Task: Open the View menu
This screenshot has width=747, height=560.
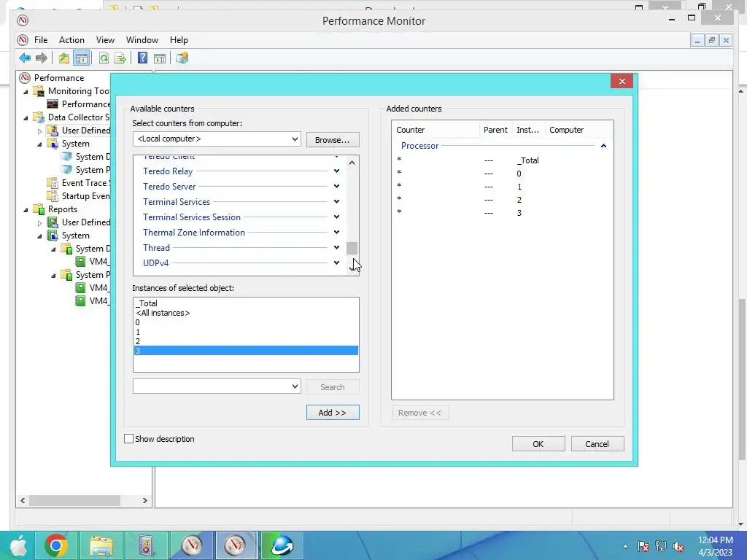Action: (x=105, y=40)
